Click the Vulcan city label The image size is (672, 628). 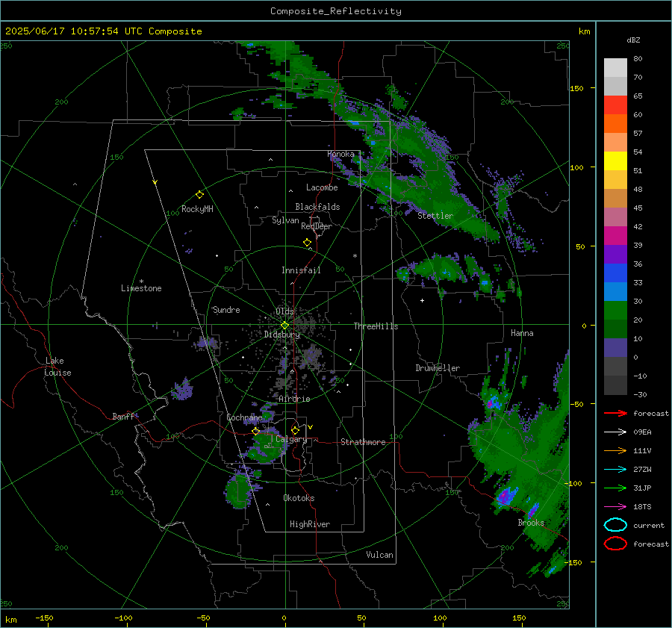[x=379, y=555]
